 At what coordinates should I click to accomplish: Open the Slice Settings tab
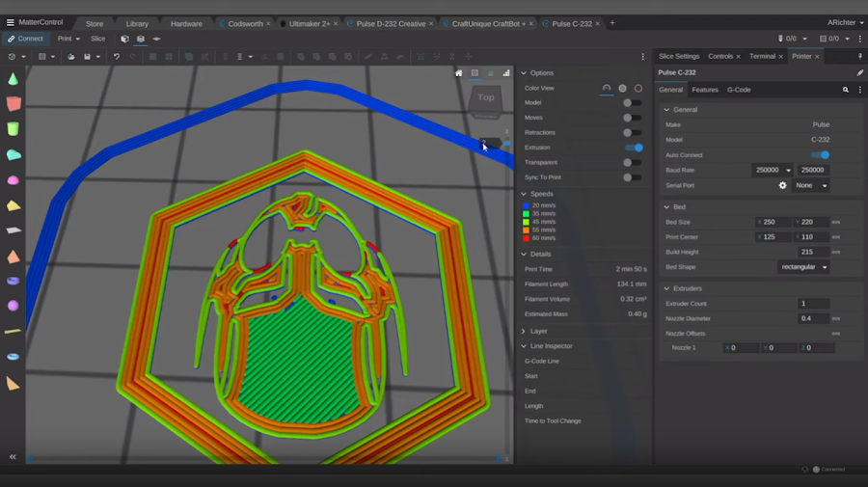[679, 57]
